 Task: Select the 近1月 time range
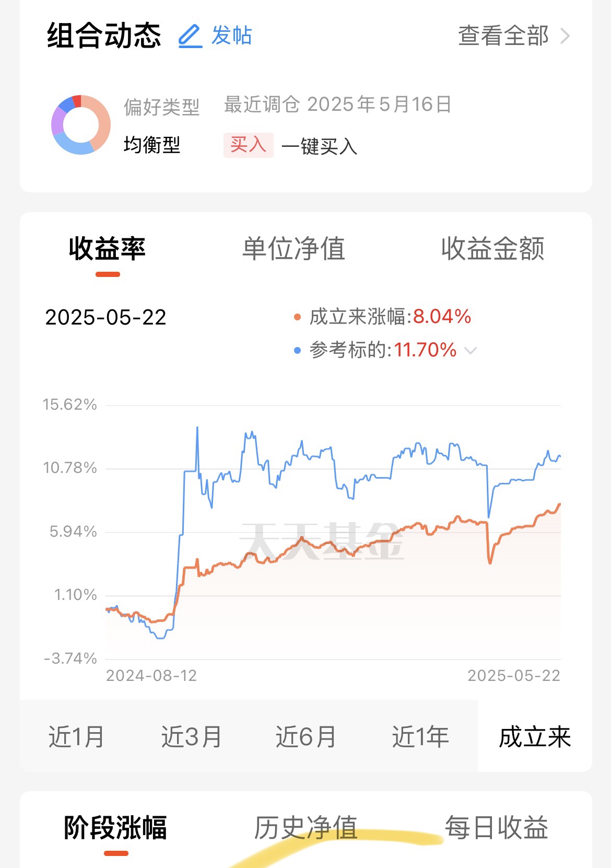[x=77, y=737]
